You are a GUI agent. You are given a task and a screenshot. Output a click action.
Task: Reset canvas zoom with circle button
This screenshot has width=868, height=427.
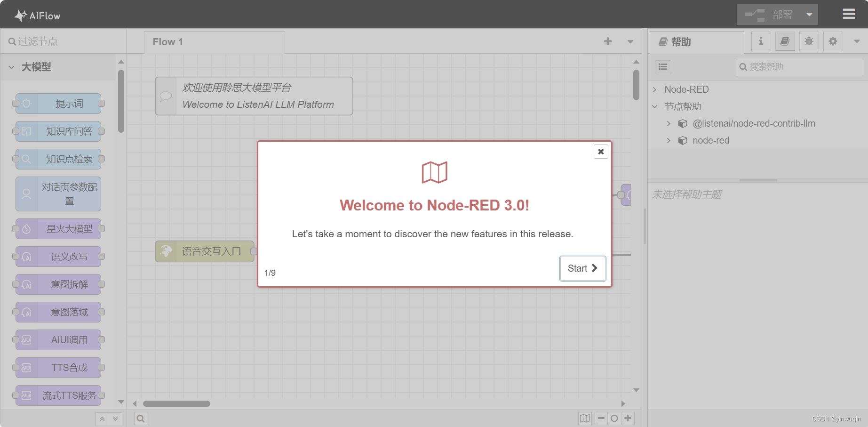pyautogui.click(x=614, y=419)
